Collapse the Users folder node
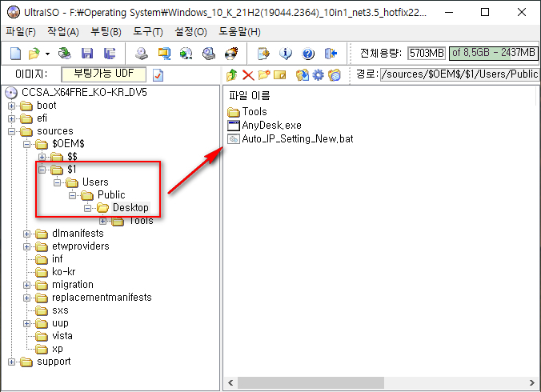The image size is (541, 392). (58, 182)
